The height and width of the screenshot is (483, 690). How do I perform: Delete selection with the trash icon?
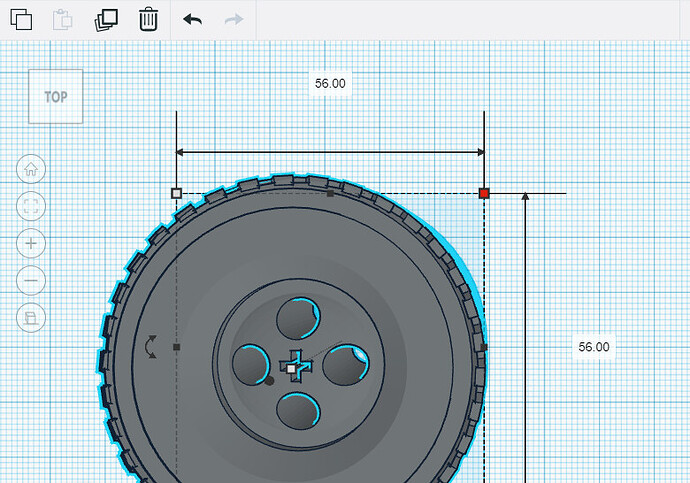pyautogui.click(x=148, y=19)
